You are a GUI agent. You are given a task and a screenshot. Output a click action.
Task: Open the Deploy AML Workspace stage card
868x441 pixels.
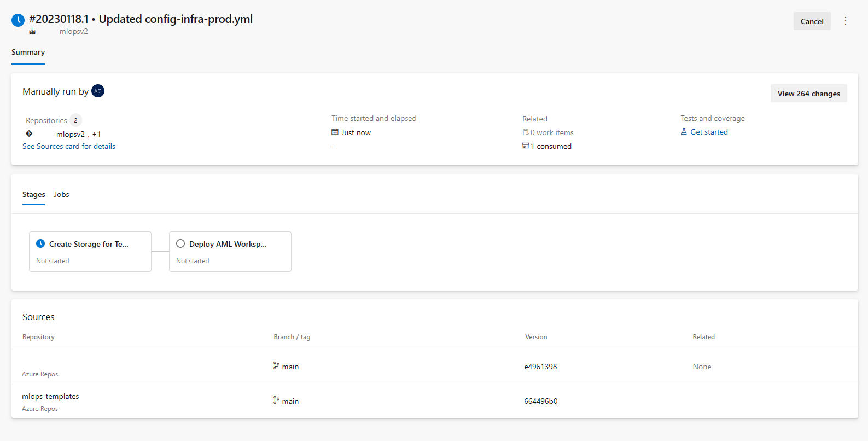(x=230, y=251)
